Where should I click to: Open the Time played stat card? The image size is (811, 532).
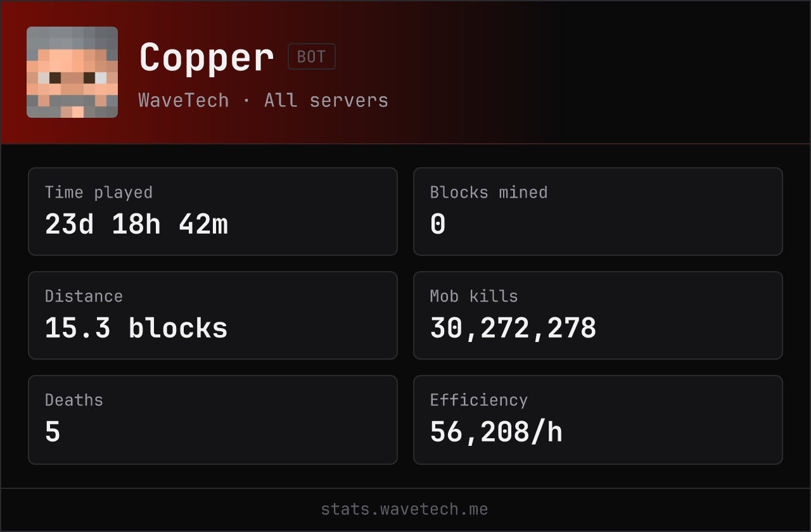point(213,212)
